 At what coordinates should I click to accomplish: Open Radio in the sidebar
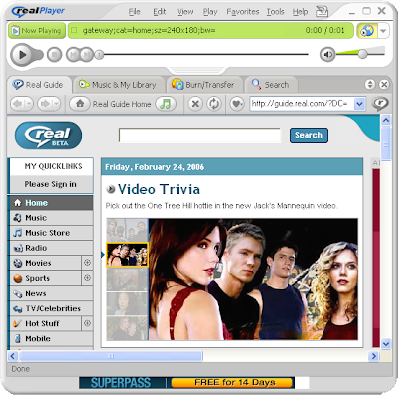[51, 248]
